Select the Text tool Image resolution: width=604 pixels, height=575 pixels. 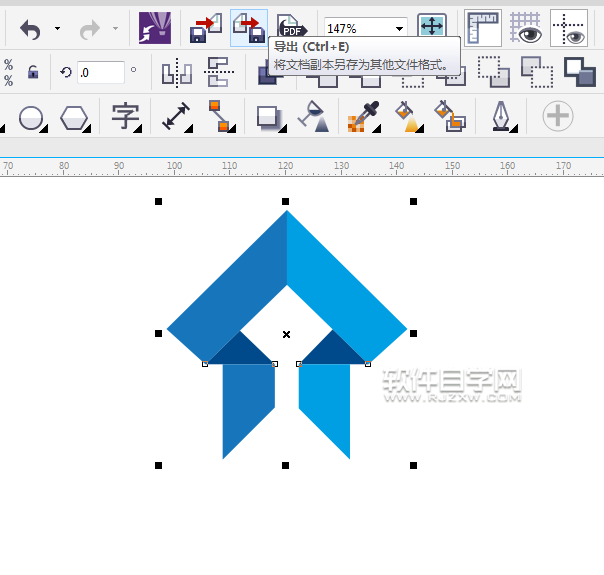pyautogui.click(x=125, y=116)
